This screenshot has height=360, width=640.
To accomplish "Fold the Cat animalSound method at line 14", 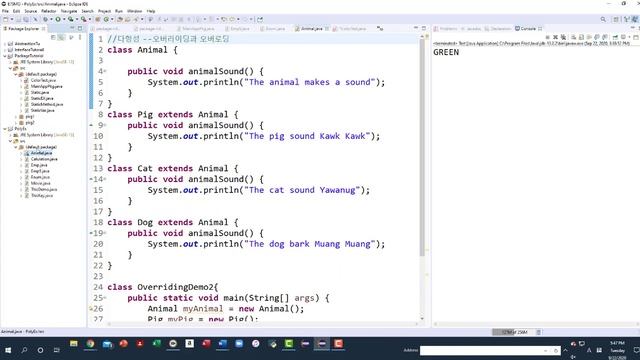I will (x=105, y=179).
